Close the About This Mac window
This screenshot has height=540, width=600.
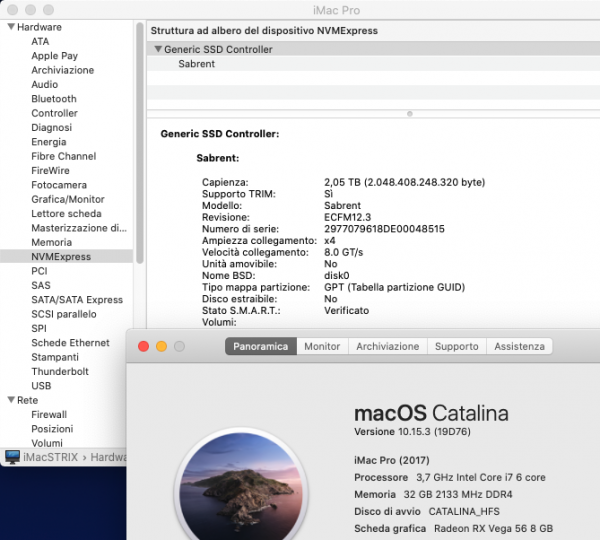(143, 346)
